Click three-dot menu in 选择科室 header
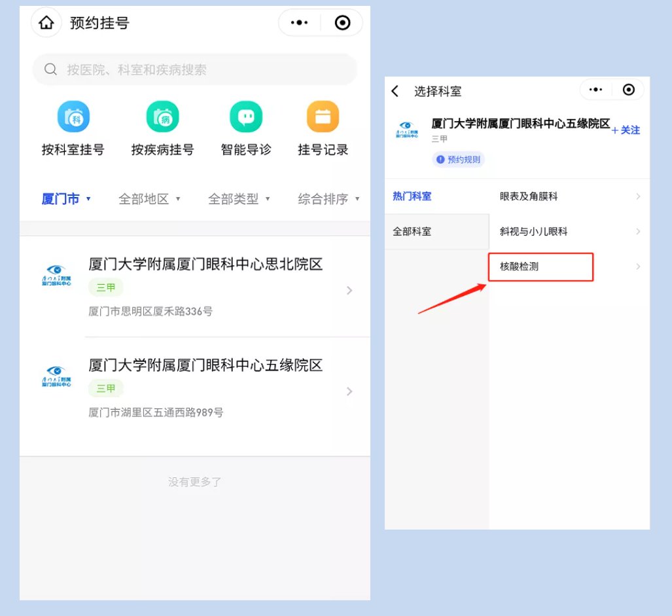Image resolution: width=672 pixels, height=616 pixels. tap(595, 90)
